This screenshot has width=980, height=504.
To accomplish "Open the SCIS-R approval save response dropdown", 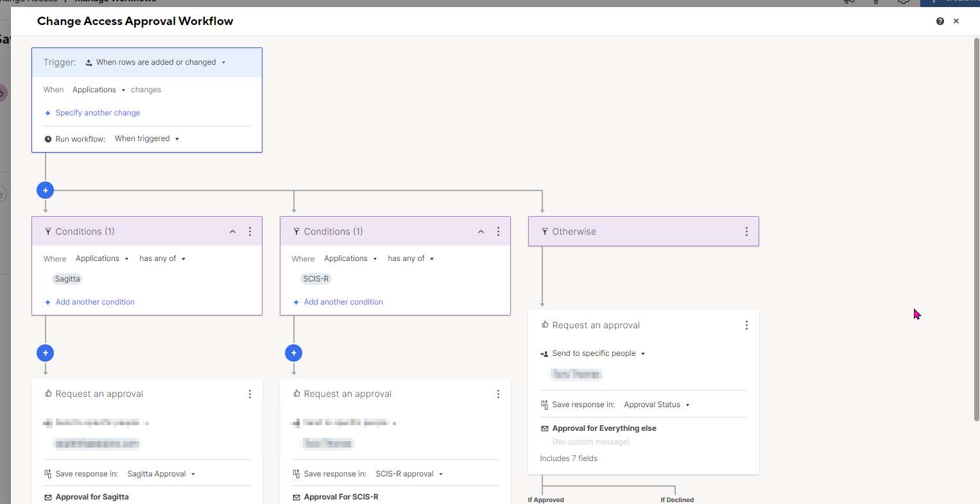I will (409, 474).
